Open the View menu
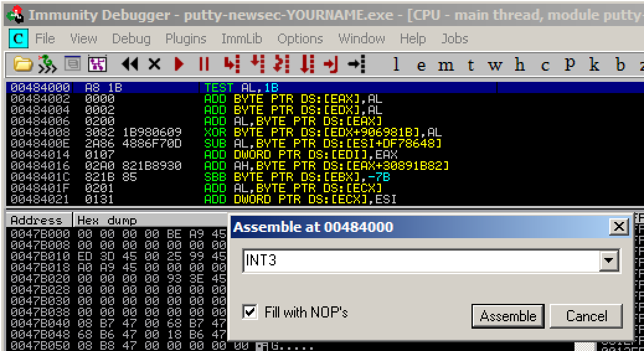 pos(83,38)
